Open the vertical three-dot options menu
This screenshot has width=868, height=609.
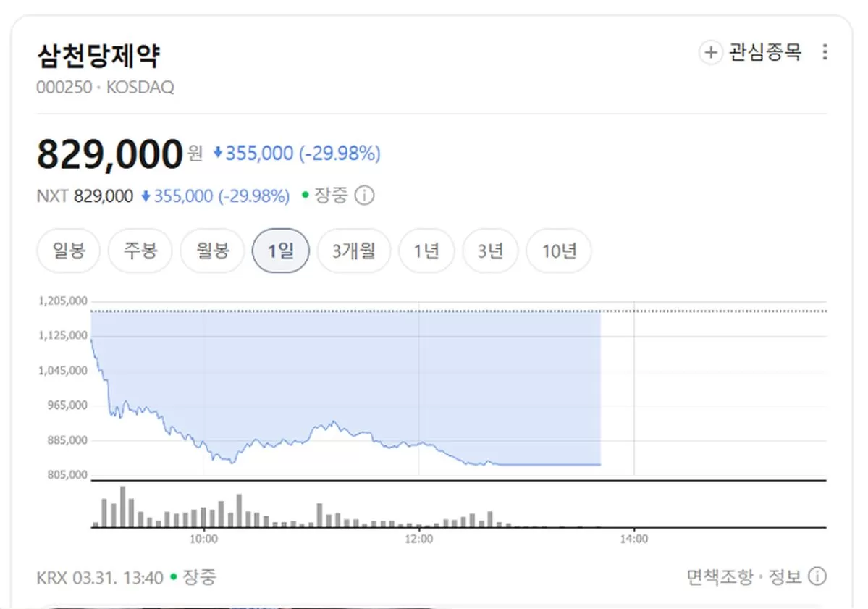825,51
